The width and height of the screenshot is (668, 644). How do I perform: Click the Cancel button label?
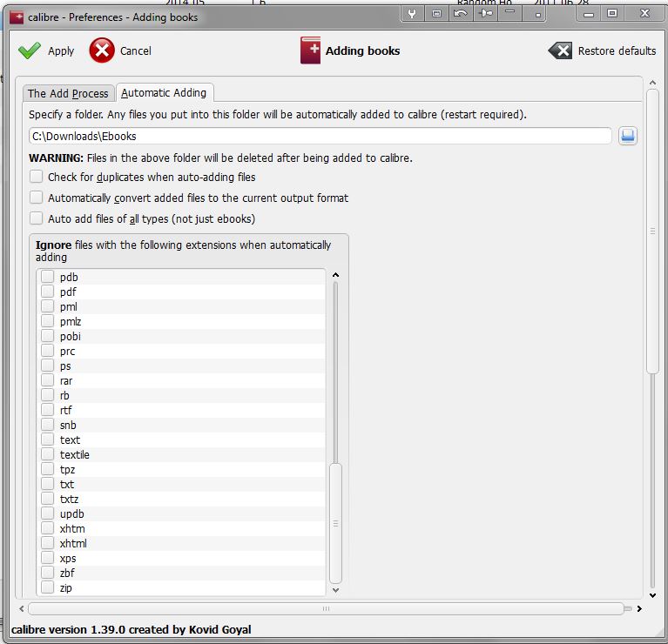(136, 51)
